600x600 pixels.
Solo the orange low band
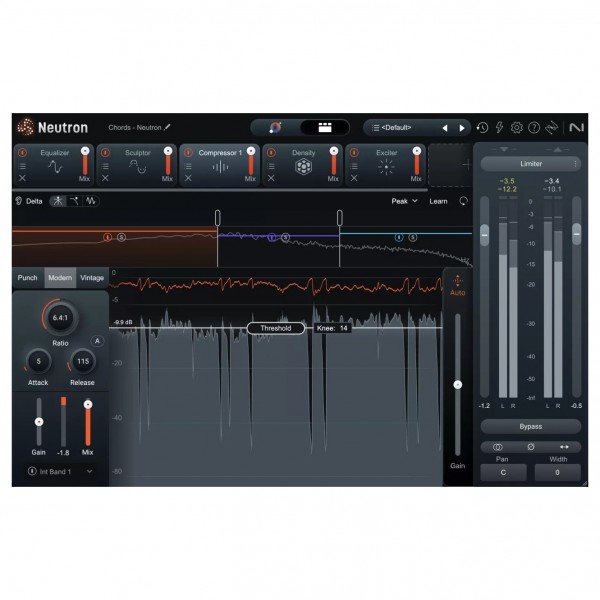121,238
